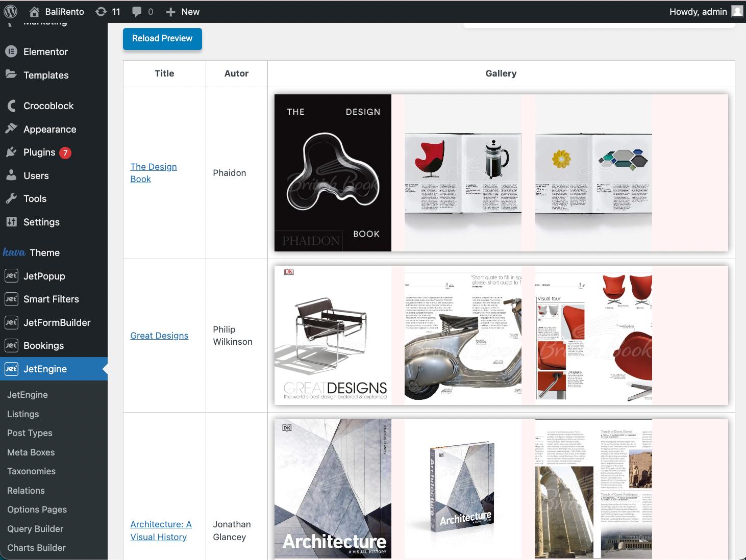Click the yellow flower spread thumbnail
The image size is (746, 560).
tap(593, 173)
